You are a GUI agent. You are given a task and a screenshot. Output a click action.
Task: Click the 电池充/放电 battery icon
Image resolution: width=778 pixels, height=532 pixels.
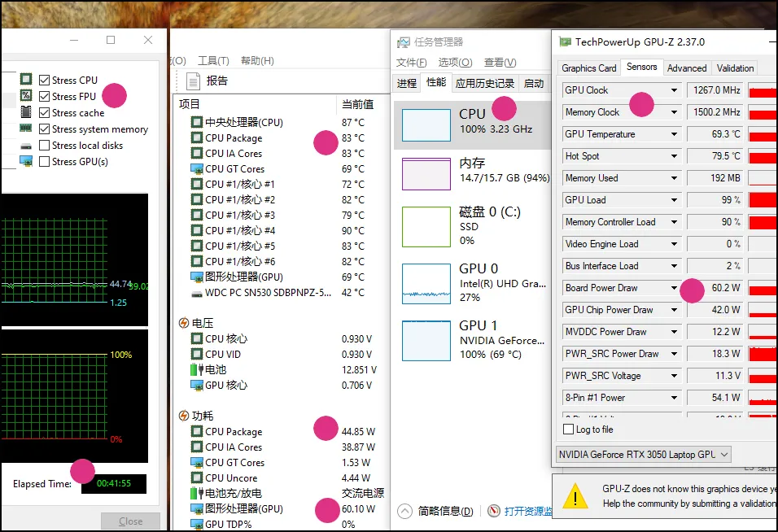coord(197,493)
